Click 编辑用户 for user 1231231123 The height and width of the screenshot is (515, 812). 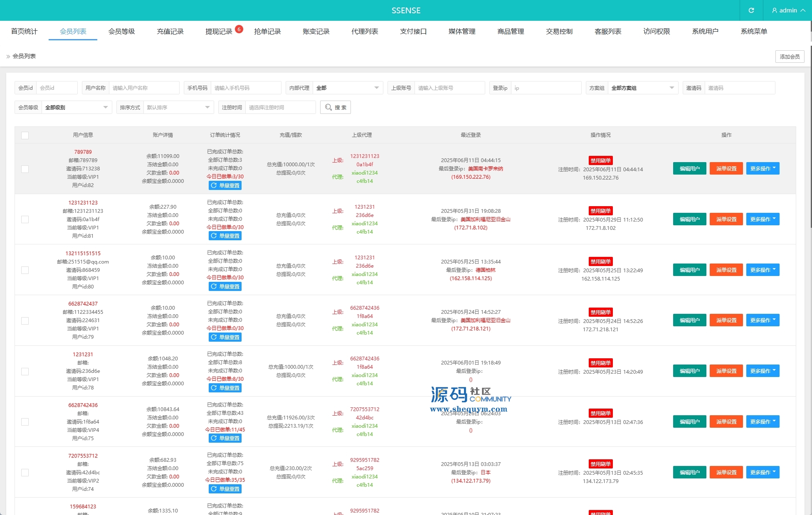(x=689, y=219)
